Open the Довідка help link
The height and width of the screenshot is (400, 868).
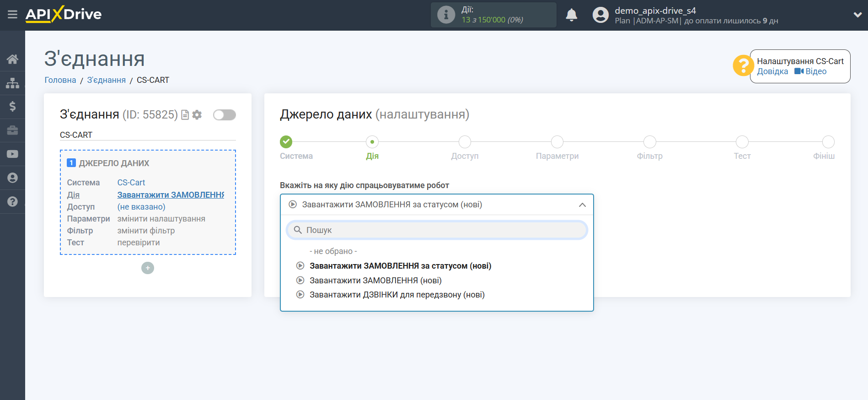(x=772, y=71)
